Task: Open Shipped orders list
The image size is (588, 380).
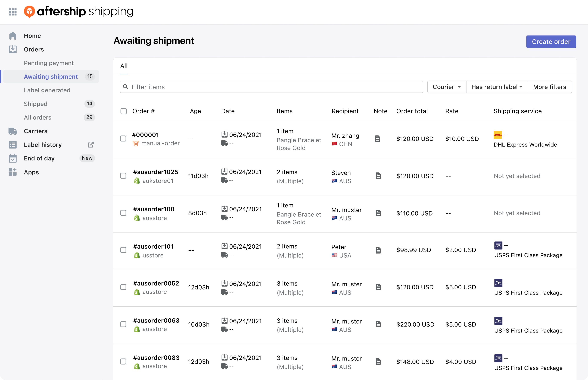Action: (x=36, y=104)
